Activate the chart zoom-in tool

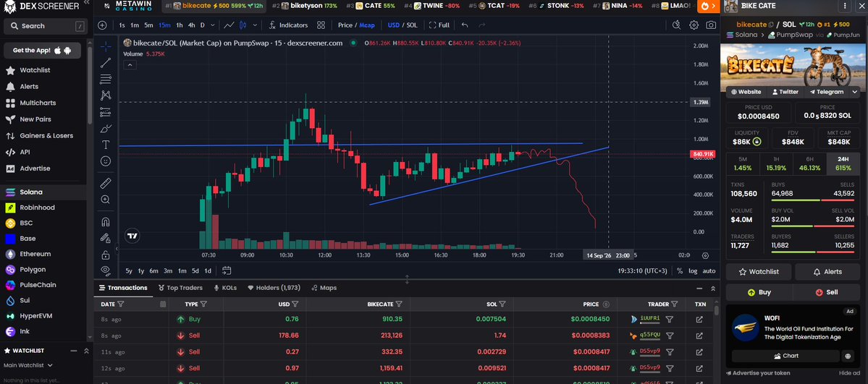(x=106, y=200)
